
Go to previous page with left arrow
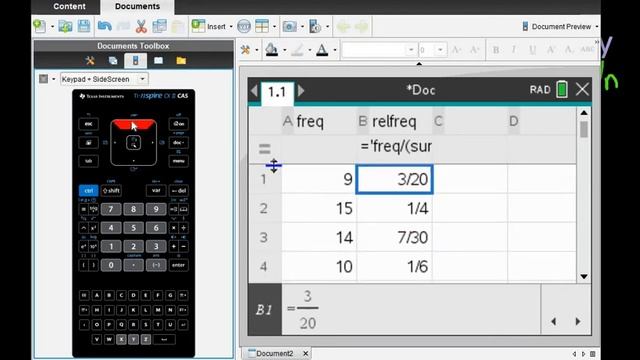point(254,91)
